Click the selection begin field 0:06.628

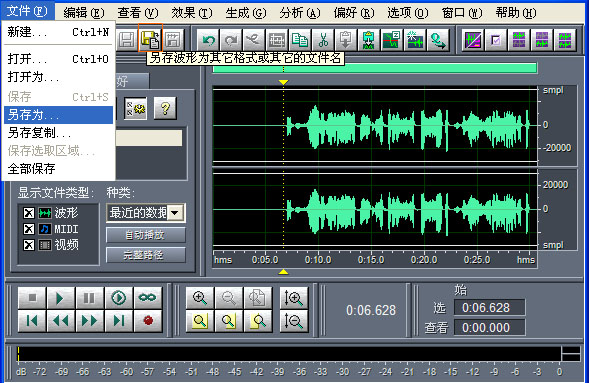coord(489,308)
